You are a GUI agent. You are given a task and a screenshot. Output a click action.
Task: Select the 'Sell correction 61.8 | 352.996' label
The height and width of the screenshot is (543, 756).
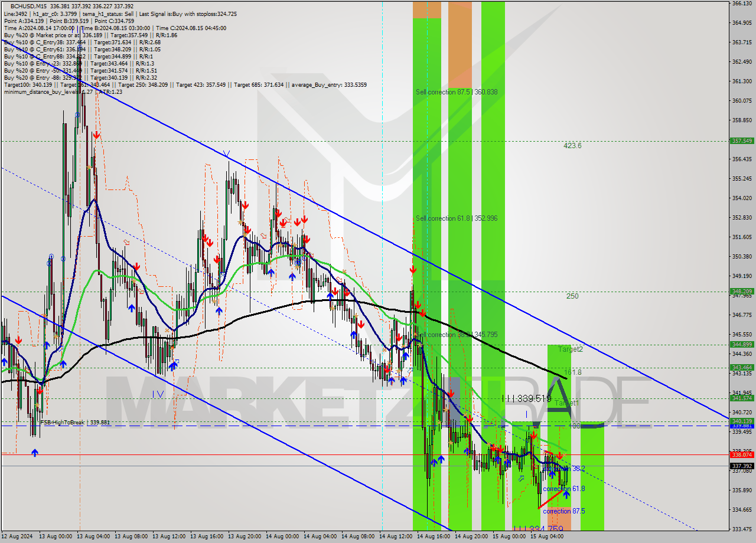tap(457, 218)
